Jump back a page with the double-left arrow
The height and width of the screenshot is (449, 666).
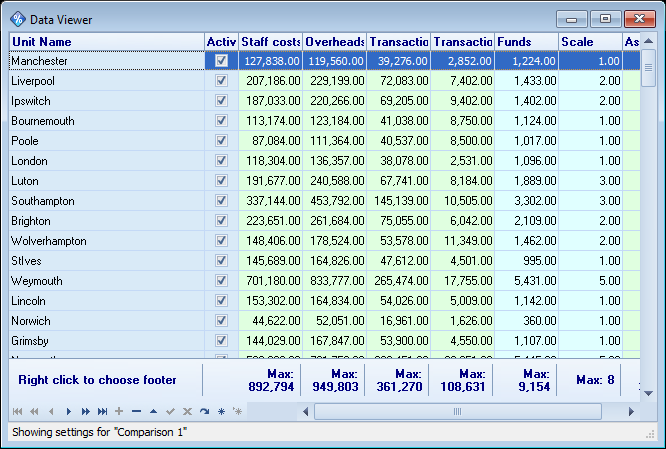(34, 411)
